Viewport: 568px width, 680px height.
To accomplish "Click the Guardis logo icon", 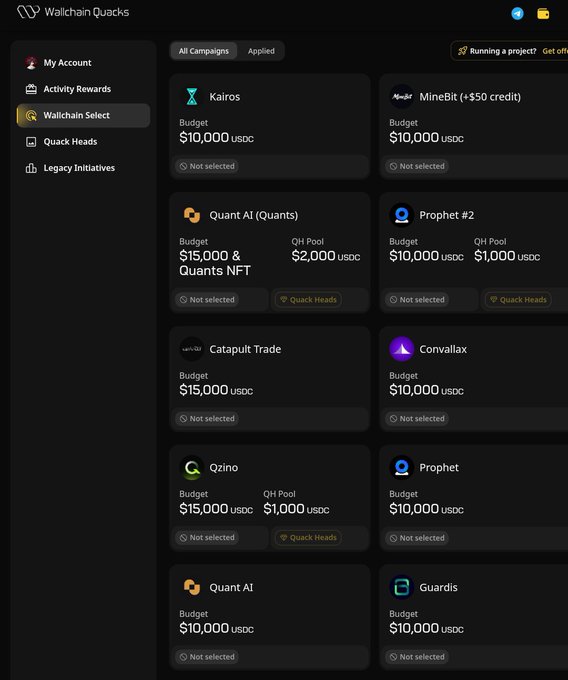I will (x=402, y=587).
